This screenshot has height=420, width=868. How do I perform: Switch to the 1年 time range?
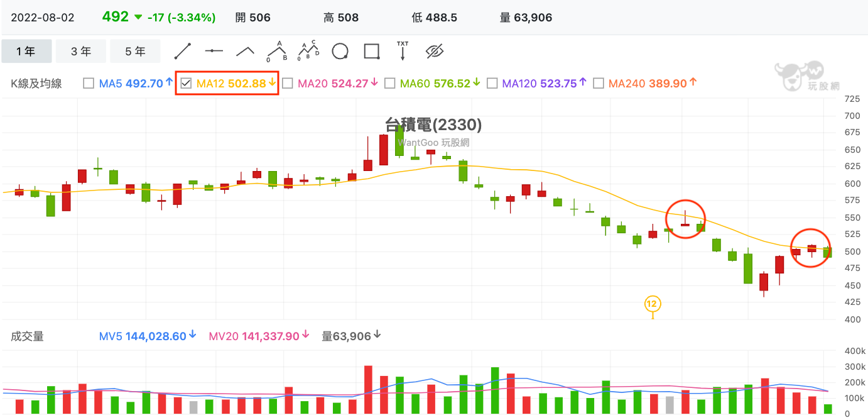coord(26,52)
